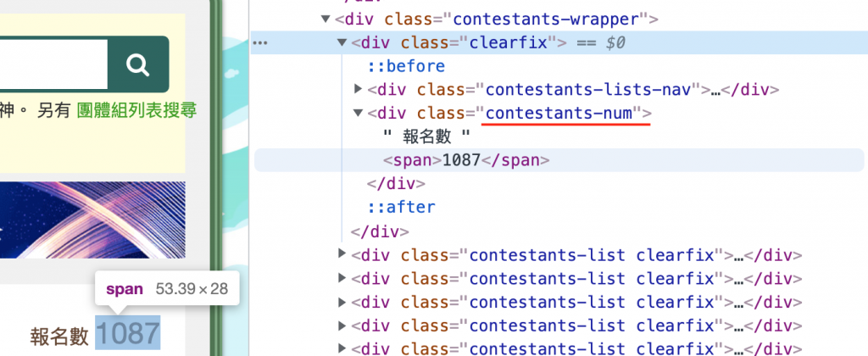Select the ::after pseudo-element row

click(x=402, y=207)
